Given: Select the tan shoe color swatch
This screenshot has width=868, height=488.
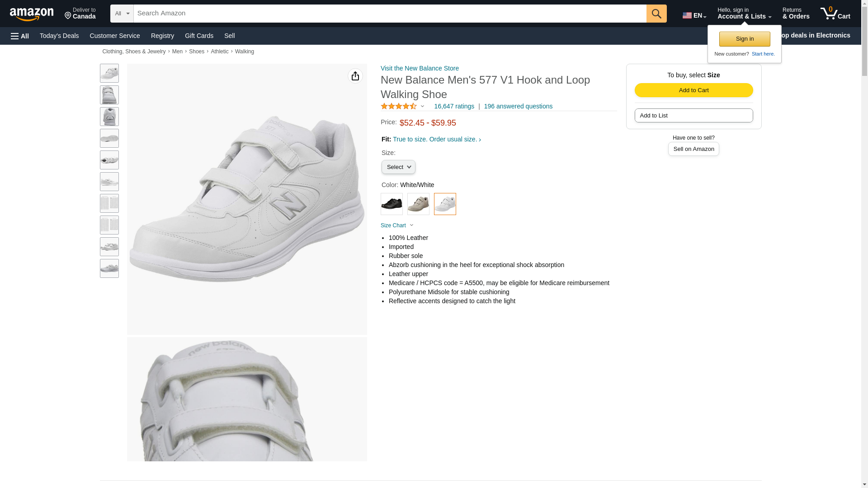Looking at the screenshot, I should click(x=418, y=204).
